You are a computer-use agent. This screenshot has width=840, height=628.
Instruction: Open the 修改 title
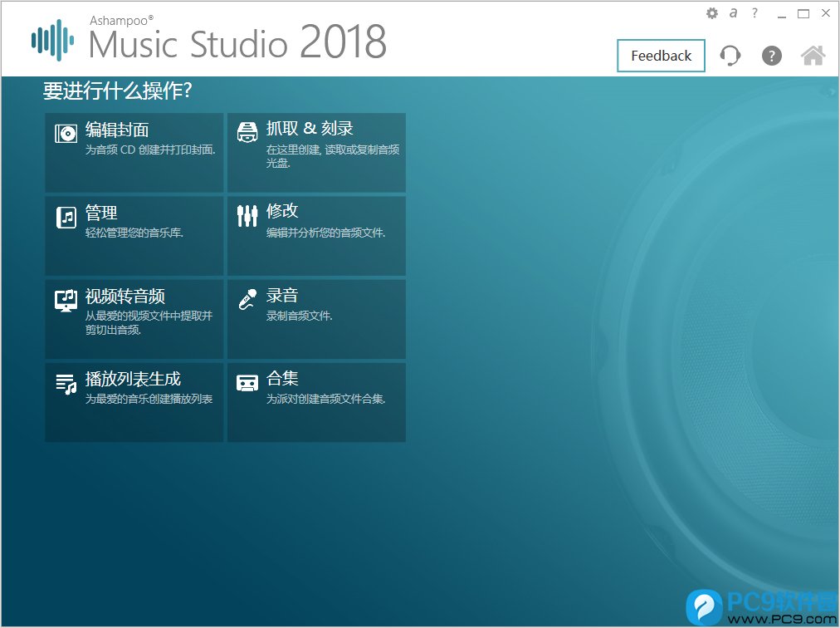[x=282, y=211]
